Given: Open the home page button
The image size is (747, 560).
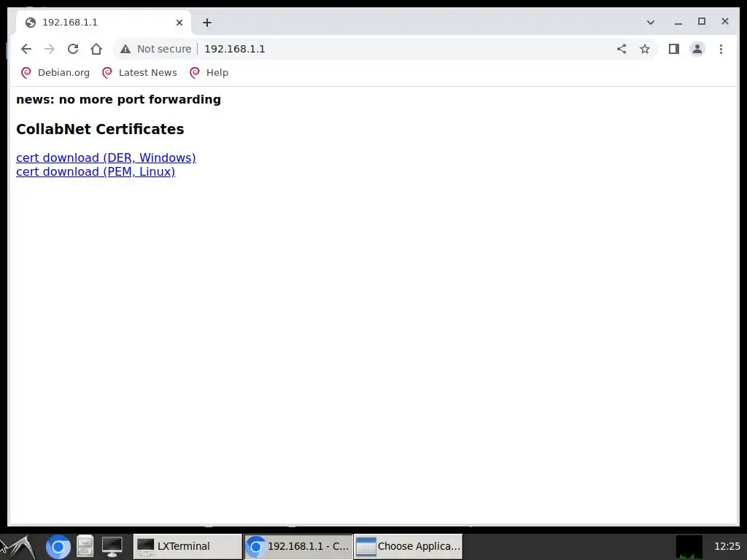Looking at the screenshot, I should [96, 49].
